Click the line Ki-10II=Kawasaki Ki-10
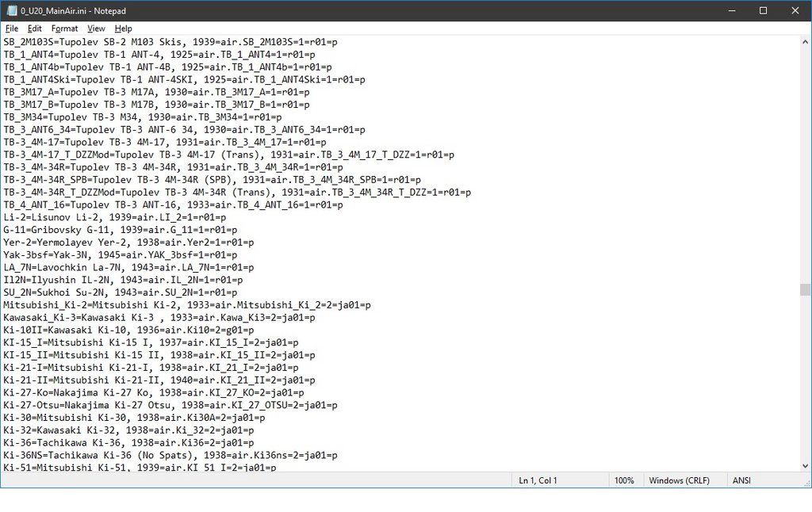Viewport: 812px width, 512px height. 129,330
